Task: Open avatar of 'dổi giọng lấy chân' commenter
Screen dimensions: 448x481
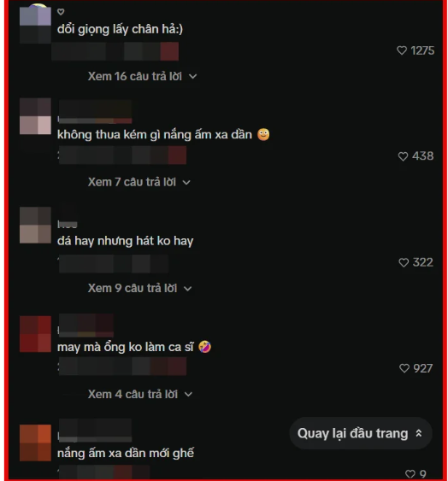Action: [35, 25]
